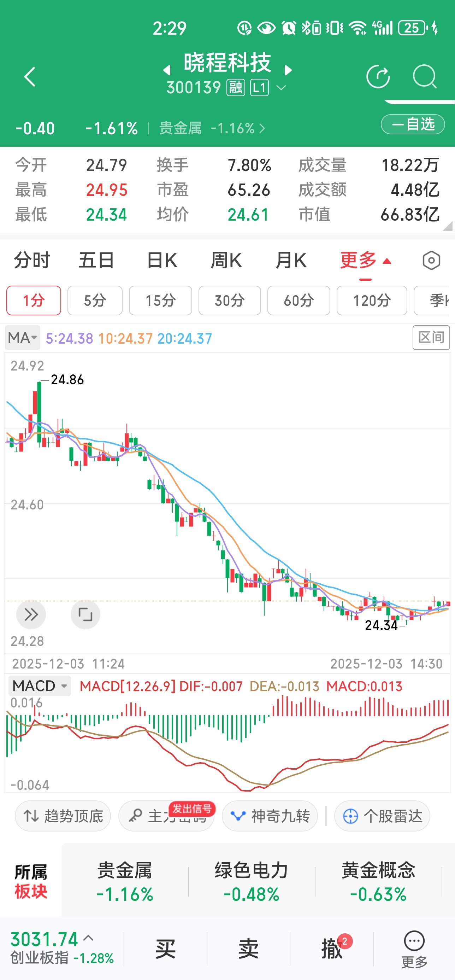Tap the 所属板块 label
The width and height of the screenshot is (455, 980).
[x=31, y=881]
